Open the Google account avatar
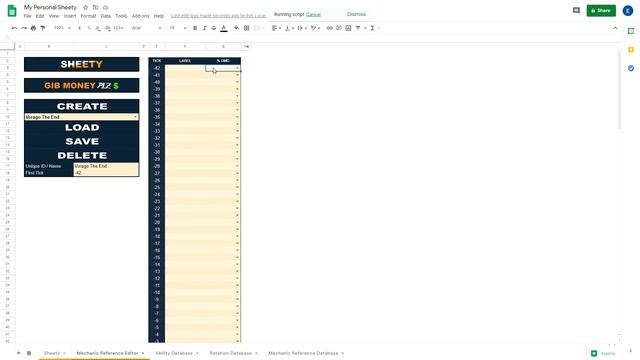This screenshot has width=640, height=360. [x=628, y=11]
